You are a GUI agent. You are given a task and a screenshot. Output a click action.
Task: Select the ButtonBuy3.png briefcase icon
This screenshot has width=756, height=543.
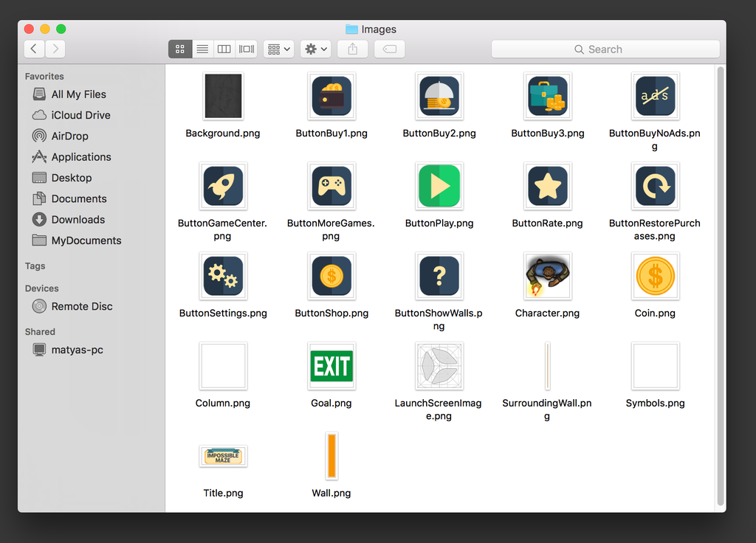(548, 96)
